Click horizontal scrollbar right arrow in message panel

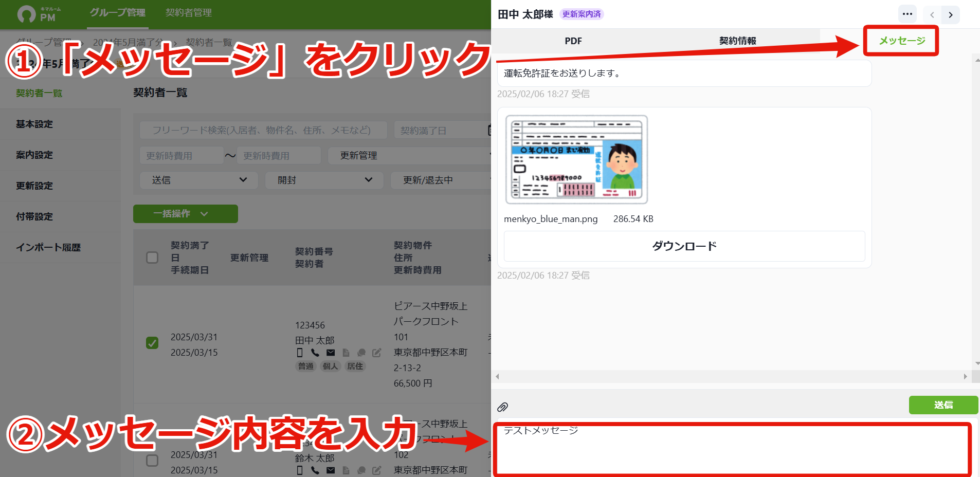pyautogui.click(x=965, y=377)
